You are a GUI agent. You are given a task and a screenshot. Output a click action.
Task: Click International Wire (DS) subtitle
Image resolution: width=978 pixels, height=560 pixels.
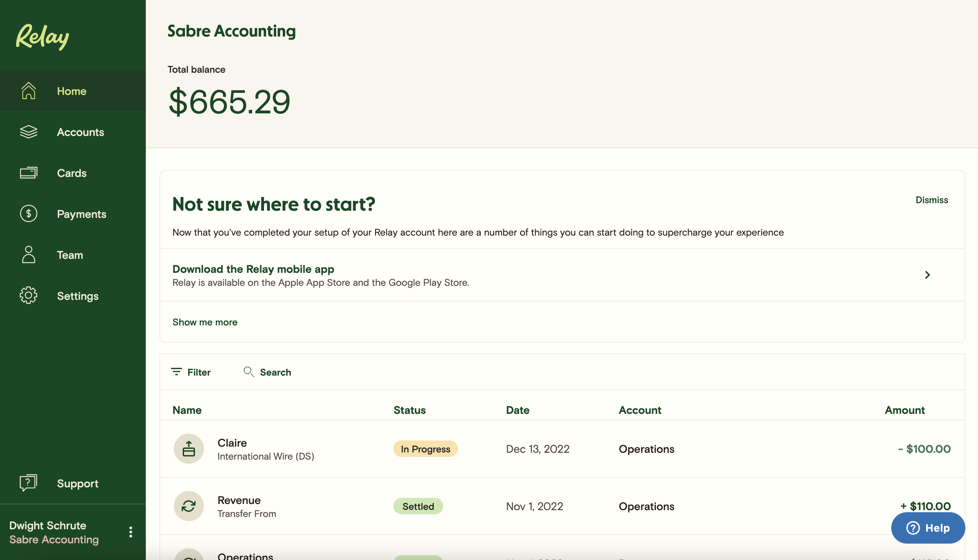point(266,456)
